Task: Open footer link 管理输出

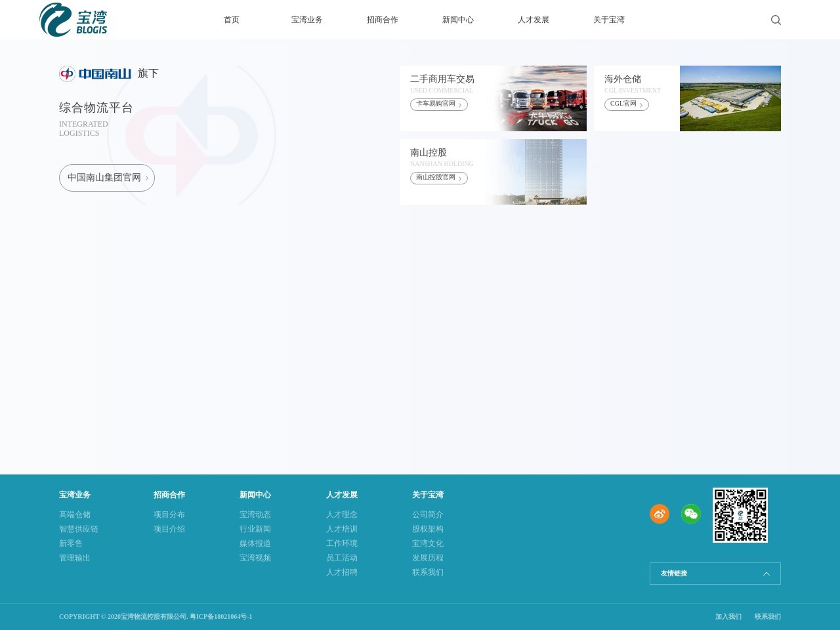Action: click(75, 558)
